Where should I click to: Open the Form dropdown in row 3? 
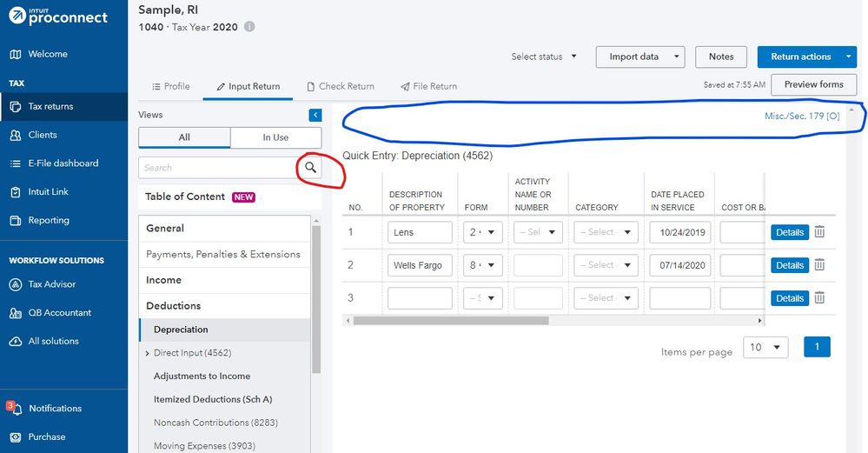483,298
